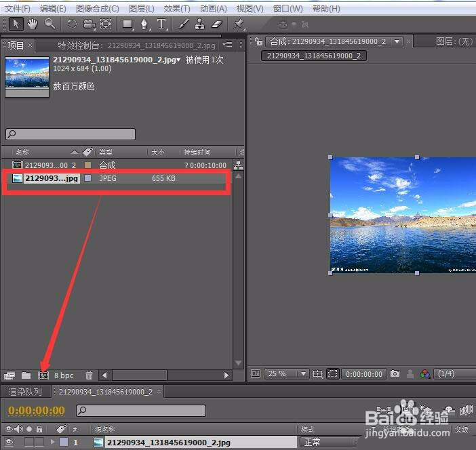This screenshot has width=476, height=450.
Task: Open the (1/4) resolution dropdown
Action: 455,374
